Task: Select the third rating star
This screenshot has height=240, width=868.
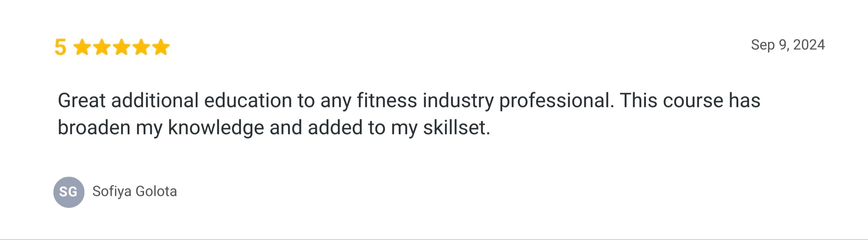Action: [122, 47]
